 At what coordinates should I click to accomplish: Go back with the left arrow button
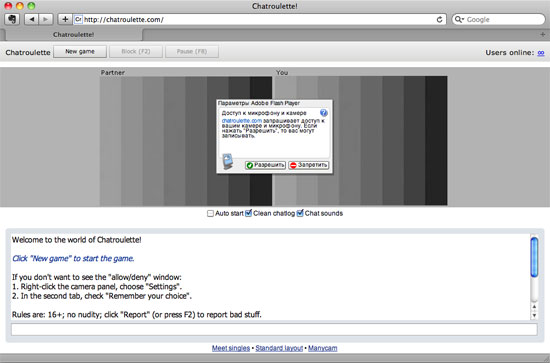point(32,19)
